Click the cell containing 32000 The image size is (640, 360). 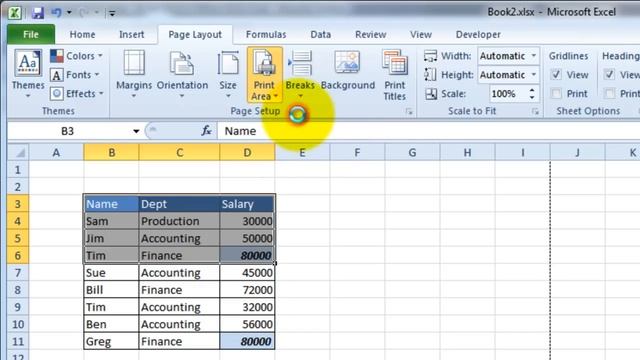(x=247, y=307)
